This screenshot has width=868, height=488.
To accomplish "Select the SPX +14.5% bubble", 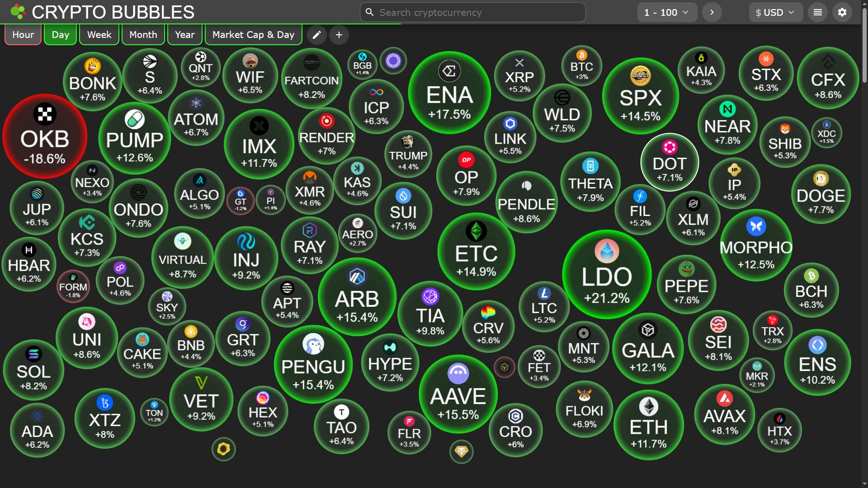I will tap(641, 96).
